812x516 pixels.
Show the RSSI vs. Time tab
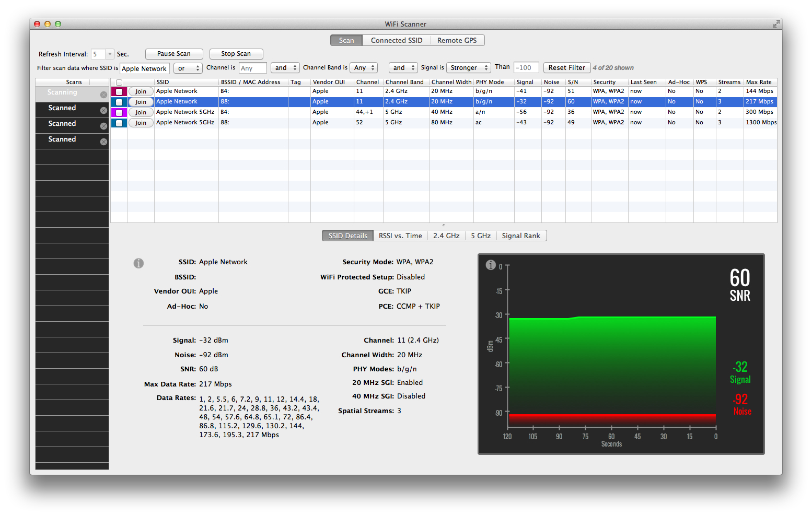pyautogui.click(x=400, y=236)
